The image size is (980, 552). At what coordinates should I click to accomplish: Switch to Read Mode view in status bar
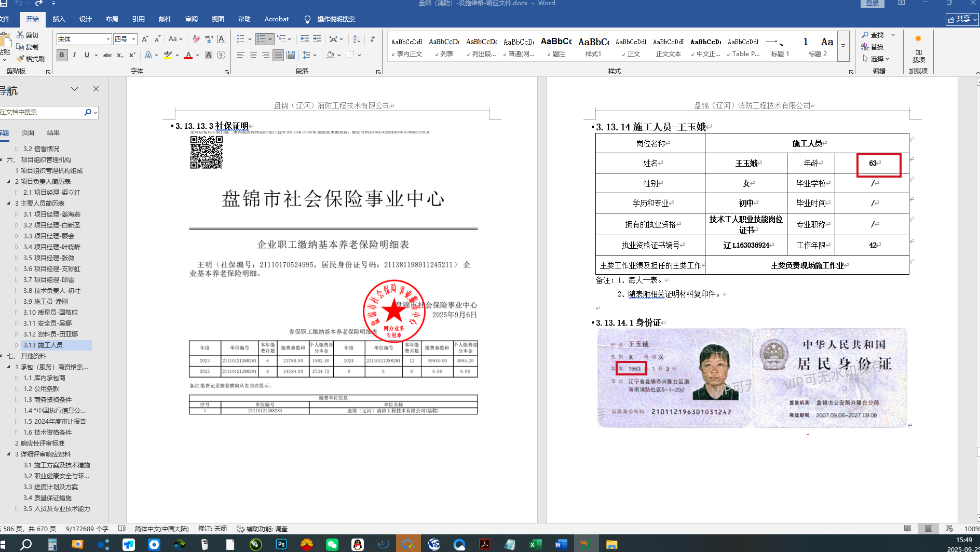907,529
